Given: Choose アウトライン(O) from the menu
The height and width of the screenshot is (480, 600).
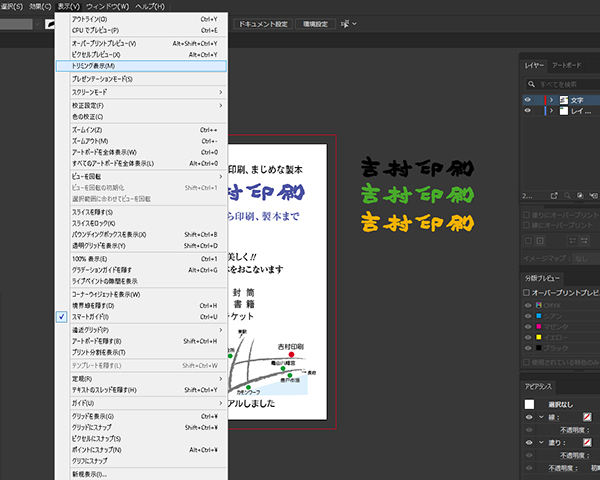Looking at the screenshot, I should (x=141, y=19).
